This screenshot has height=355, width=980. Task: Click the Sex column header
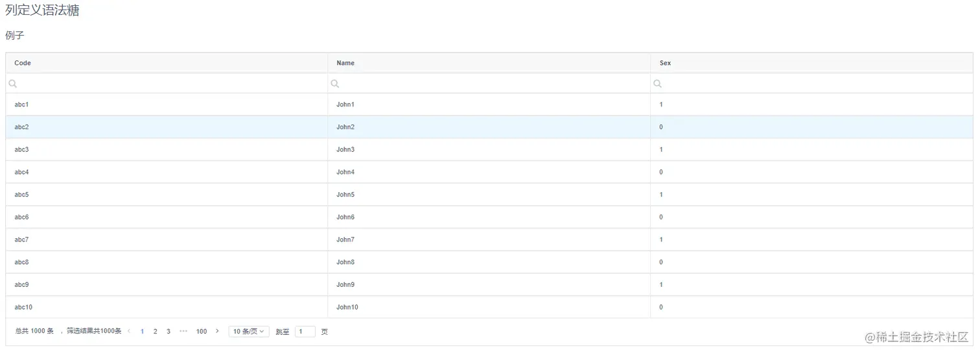click(x=665, y=63)
